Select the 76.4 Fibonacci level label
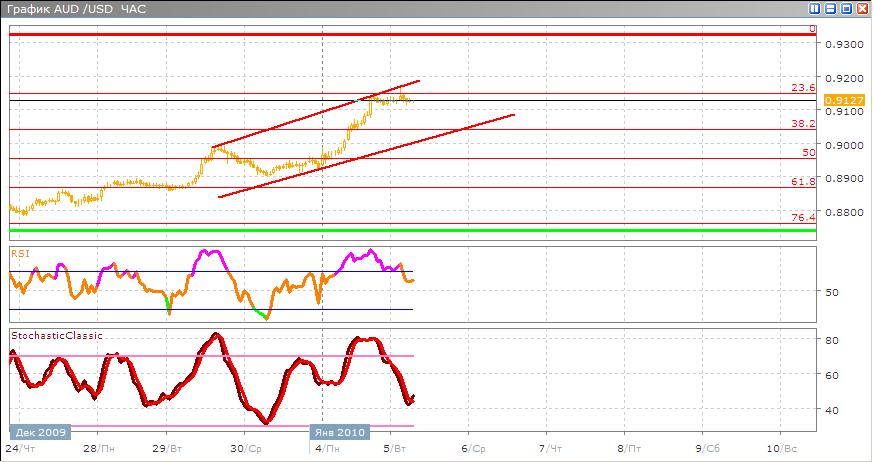 pos(803,217)
